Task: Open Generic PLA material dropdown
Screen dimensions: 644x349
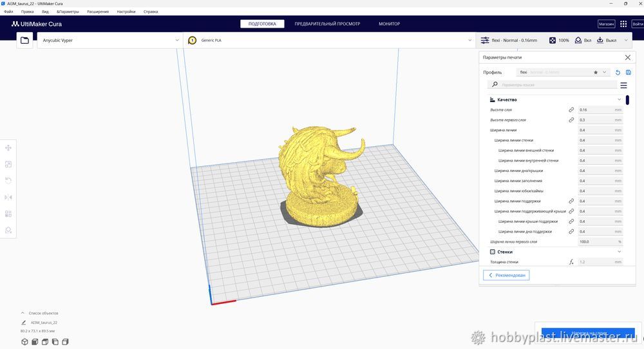Action: tap(330, 40)
